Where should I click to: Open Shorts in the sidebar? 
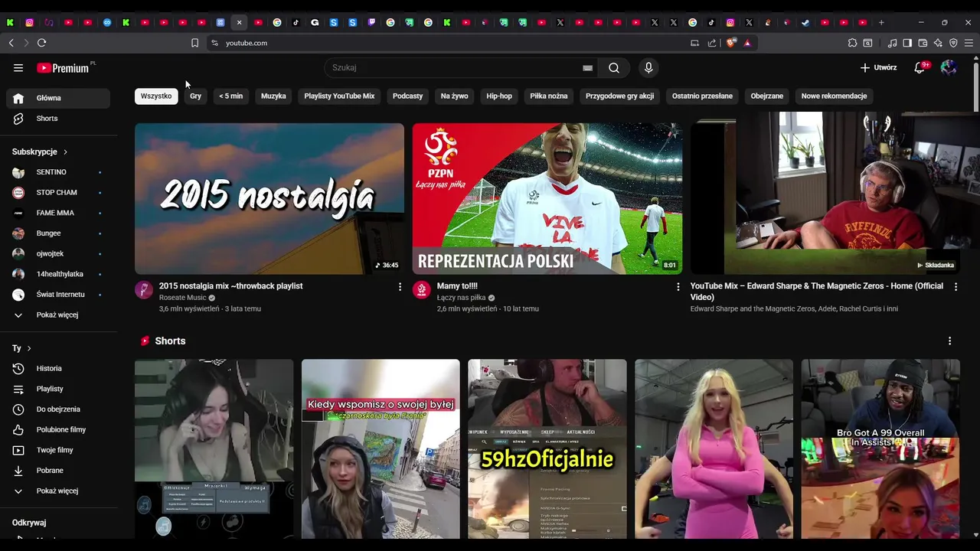58,119
